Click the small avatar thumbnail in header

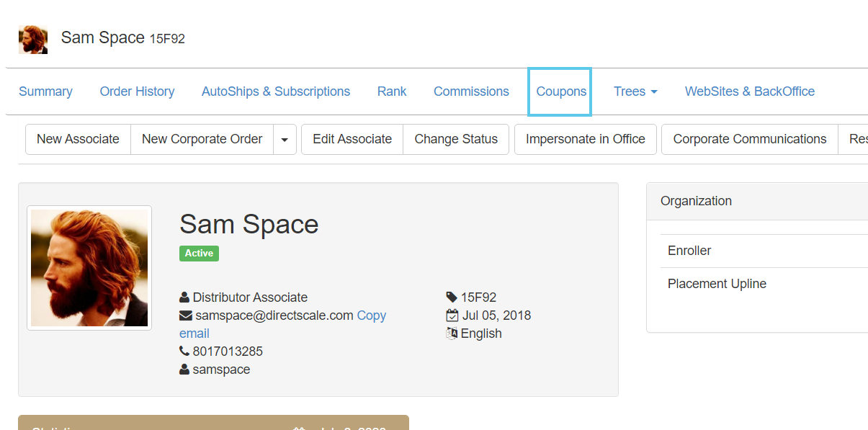pos(33,40)
